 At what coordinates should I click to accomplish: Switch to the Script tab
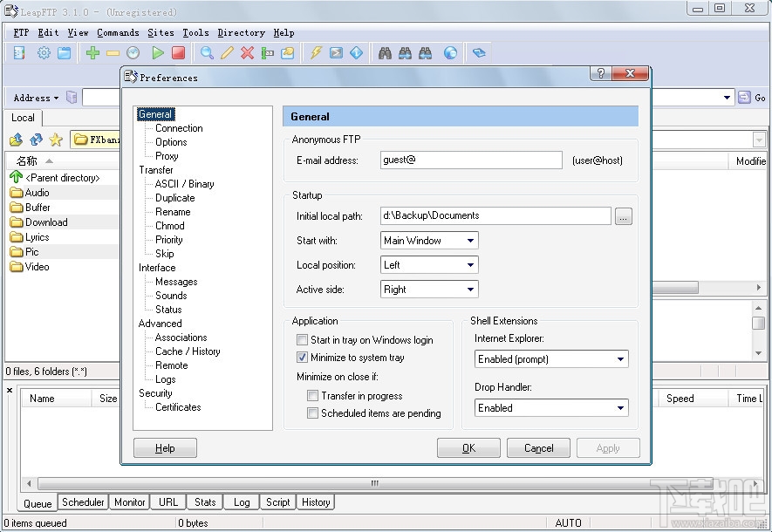pos(277,502)
